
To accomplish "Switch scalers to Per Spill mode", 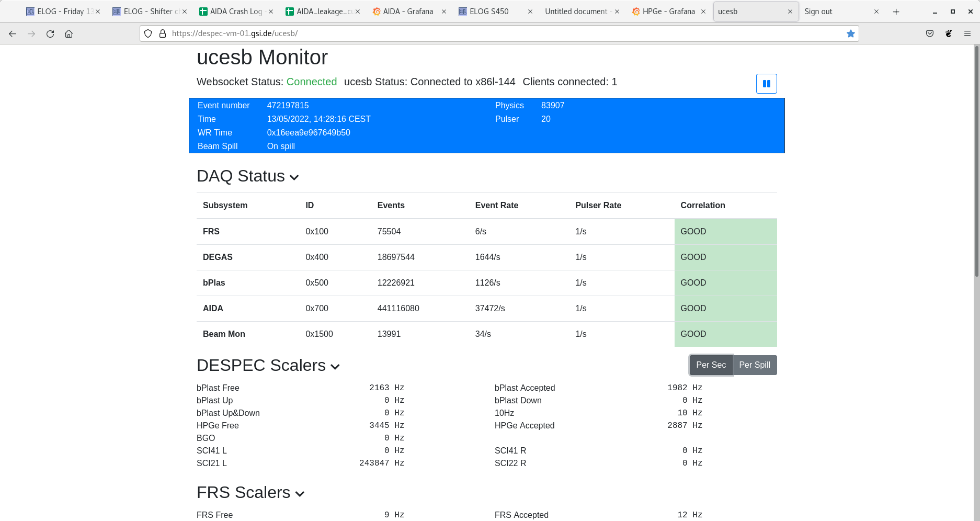I will (754, 365).
